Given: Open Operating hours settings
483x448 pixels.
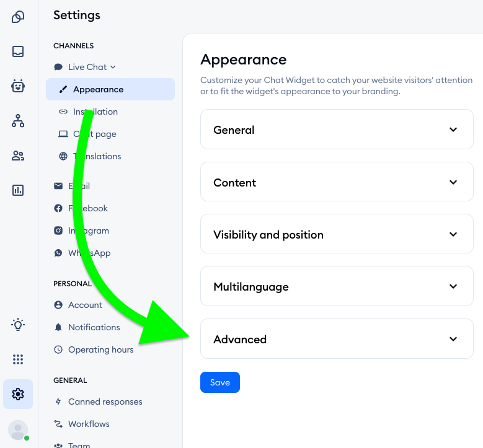Looking at the screenshot, I should pos(100,349).
